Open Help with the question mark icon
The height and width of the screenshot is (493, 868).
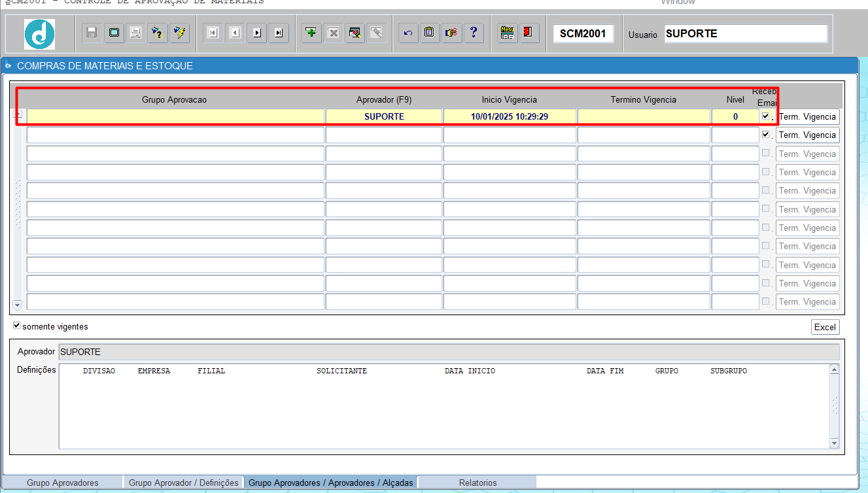(474, 33)
